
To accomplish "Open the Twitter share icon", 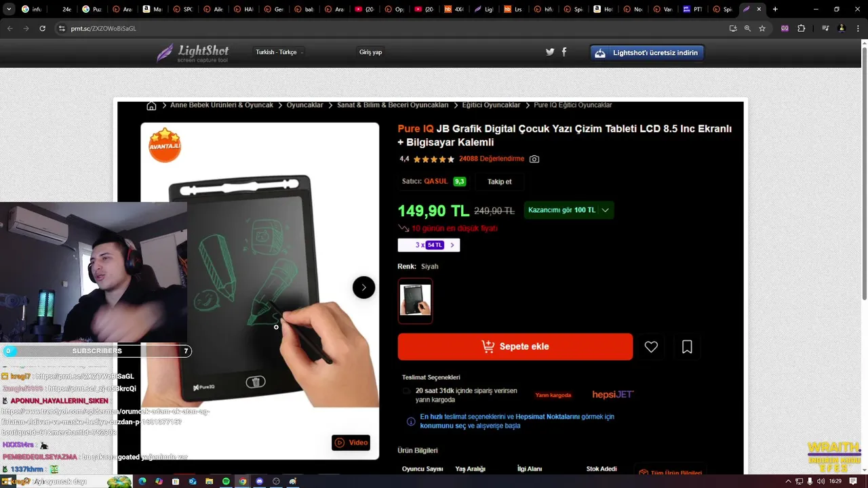I will pyautogui.click(x=550, y=52).
